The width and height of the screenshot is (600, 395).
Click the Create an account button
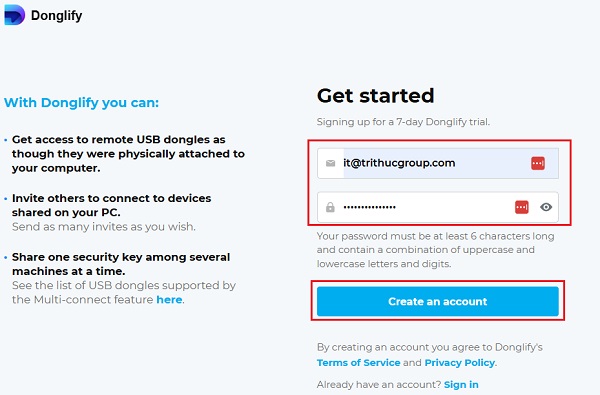click(x=438, y=301)
